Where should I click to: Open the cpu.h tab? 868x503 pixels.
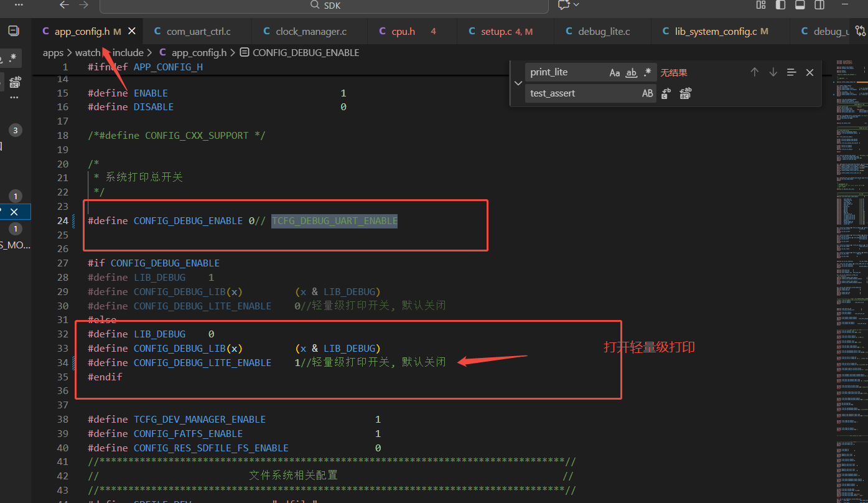pyautogui.click(x=411, y=31)
